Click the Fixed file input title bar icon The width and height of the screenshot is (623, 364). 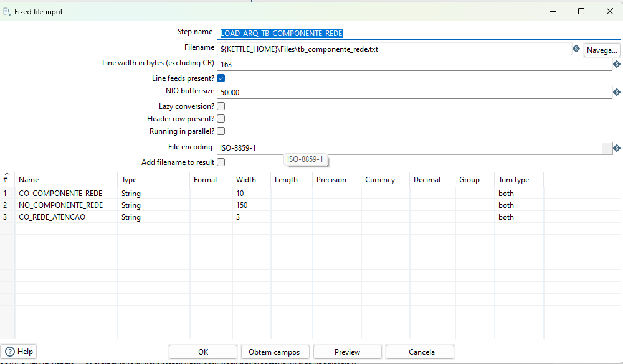tap(6, 12)
